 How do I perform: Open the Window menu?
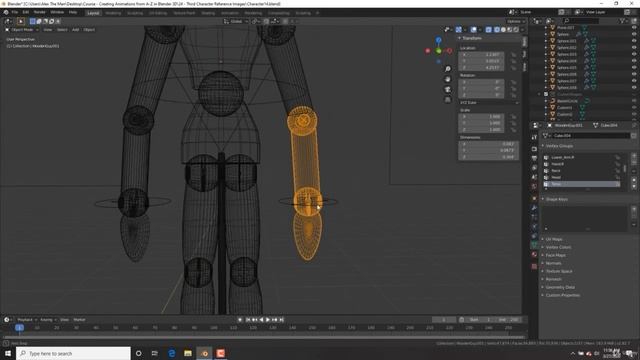(57, 13)
